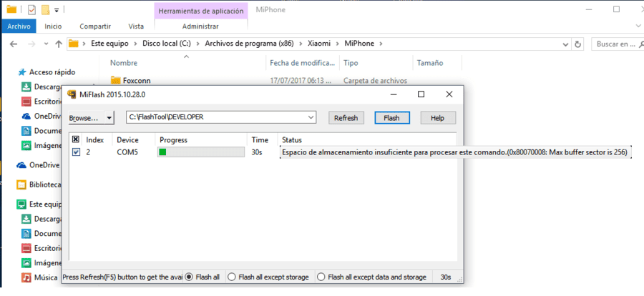This screenshot has height=296, width=644.
Task: Click the Acceso rápido star icon
Action: coord(21,72)
